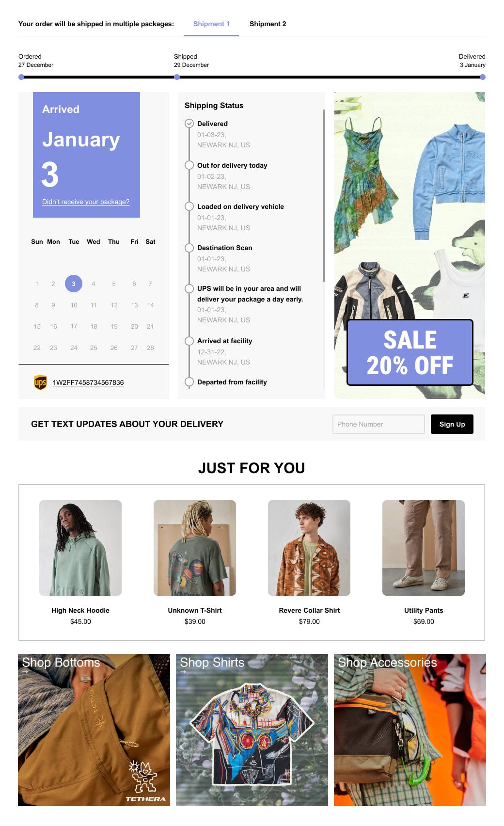Click the Out for delivery status circle
504x826 pixels.
click(x=189, y=165)
